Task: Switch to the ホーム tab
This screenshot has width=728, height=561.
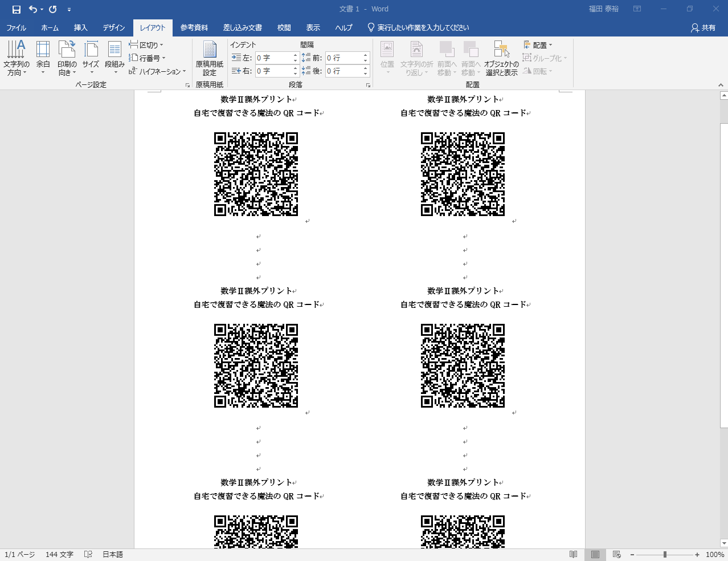Action: coord(50,27)
